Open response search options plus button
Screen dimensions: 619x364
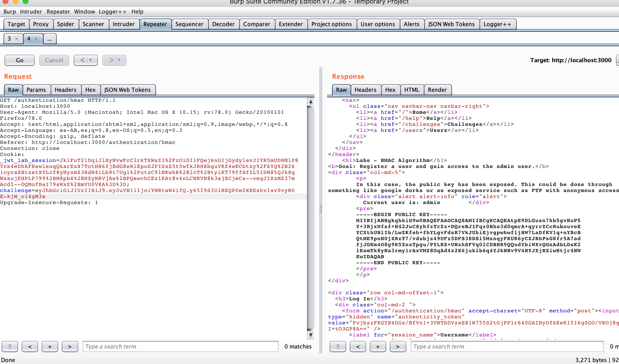pyautogui.click(x=378, y=346)
